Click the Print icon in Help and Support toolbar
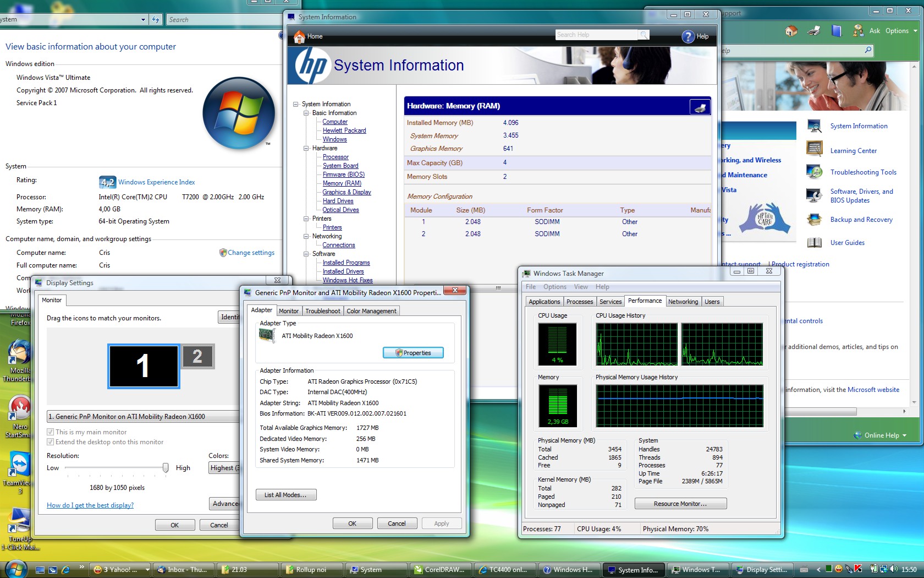Image resolution: width=924 pixels, height=578 pixels. pyautogui.click(x=814, y=31)
